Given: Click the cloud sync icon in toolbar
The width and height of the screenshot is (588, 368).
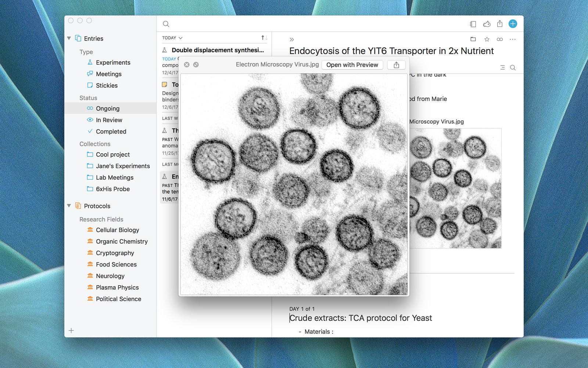Looking at the screenshot, I should 487,24.
